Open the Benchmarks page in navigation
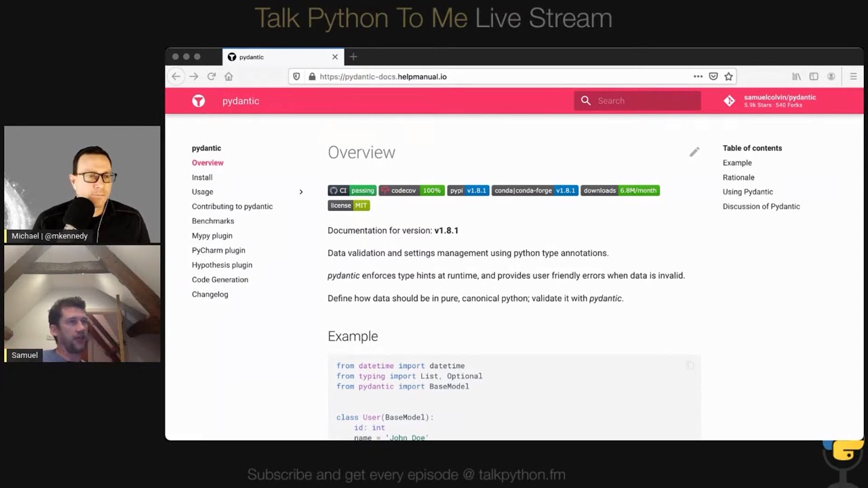Viewport: 868px width, 488px height. pos(213,221)
